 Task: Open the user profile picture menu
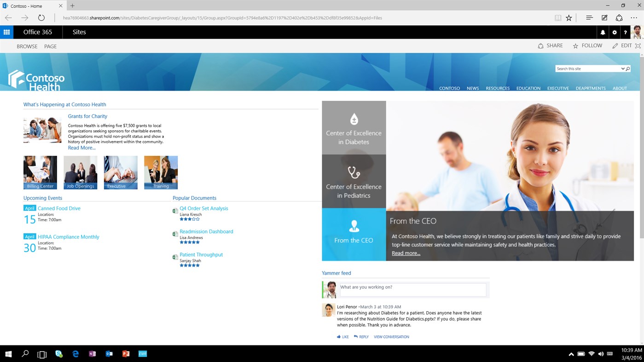click(637, 32)
